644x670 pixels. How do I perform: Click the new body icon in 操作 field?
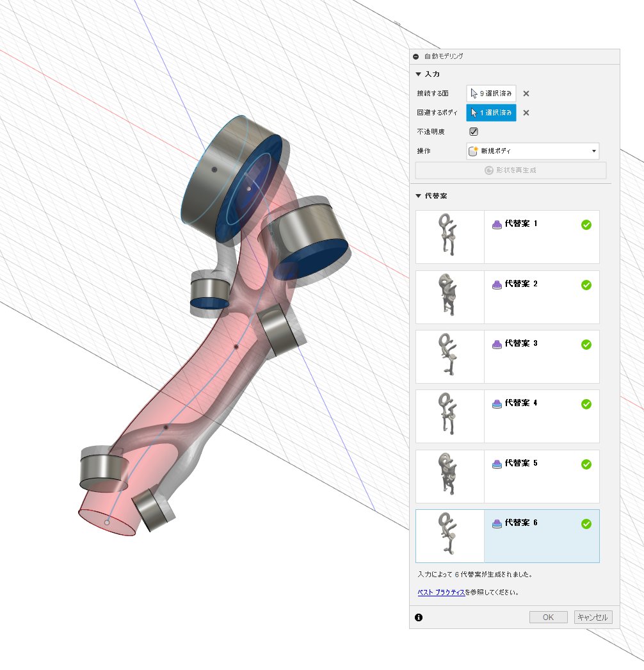473,151
